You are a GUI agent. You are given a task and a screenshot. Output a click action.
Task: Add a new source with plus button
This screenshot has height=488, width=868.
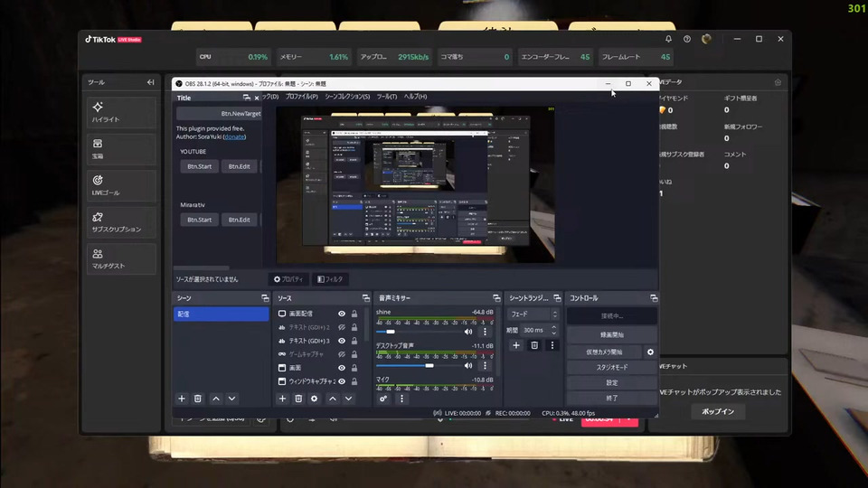click(282, 399)
